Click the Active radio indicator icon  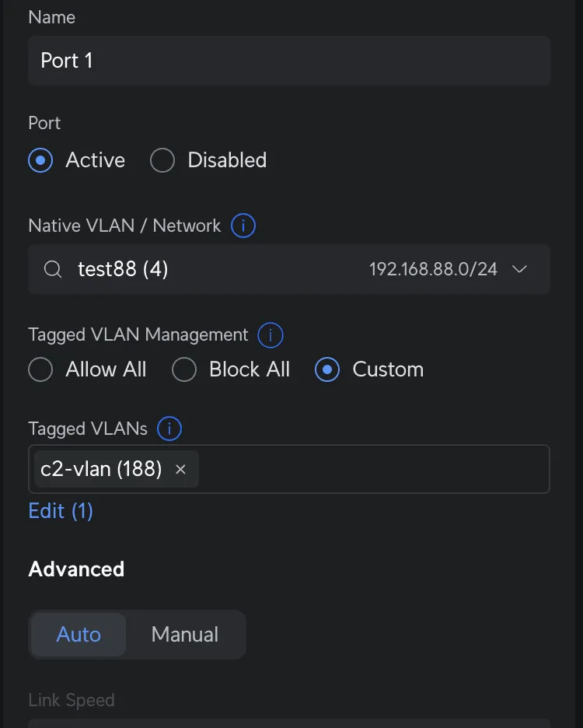click(x=40, y=160)
